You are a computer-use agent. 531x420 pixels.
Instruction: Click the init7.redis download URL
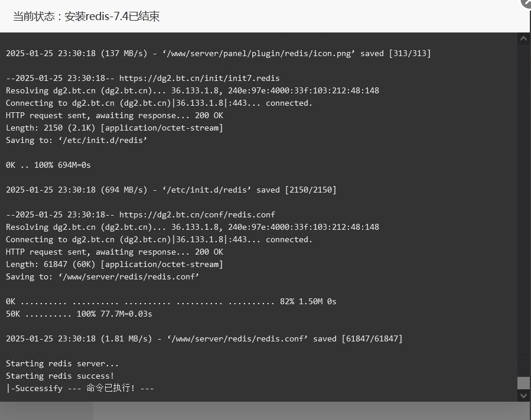pos(200,78)
